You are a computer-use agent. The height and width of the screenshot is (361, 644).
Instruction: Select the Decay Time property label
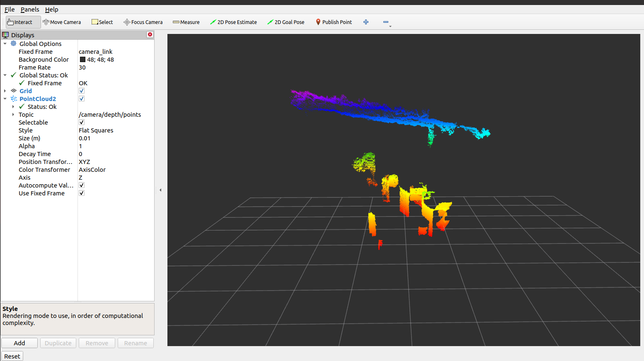(35, 154)
